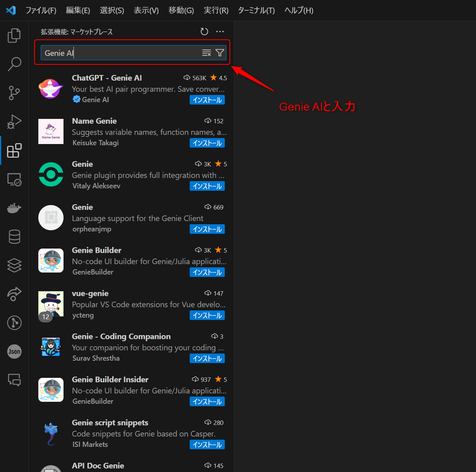This screenshot has width=476, height=472.
Task: Open the 実行(R) menu
Action: [216, 10]
